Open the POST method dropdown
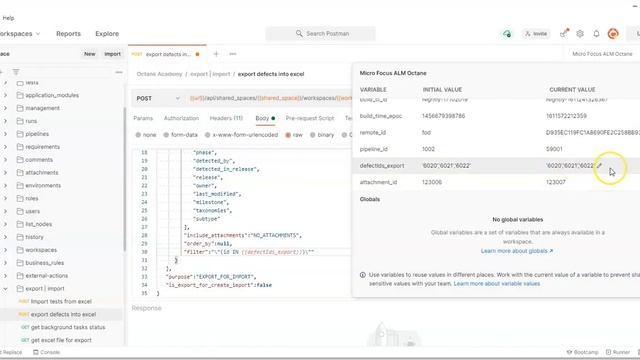 [x=158, y=98]
